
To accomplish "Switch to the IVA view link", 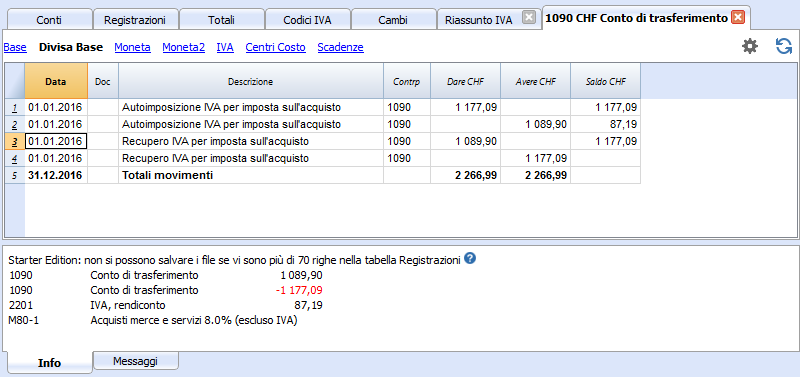I will pos(225,47).
